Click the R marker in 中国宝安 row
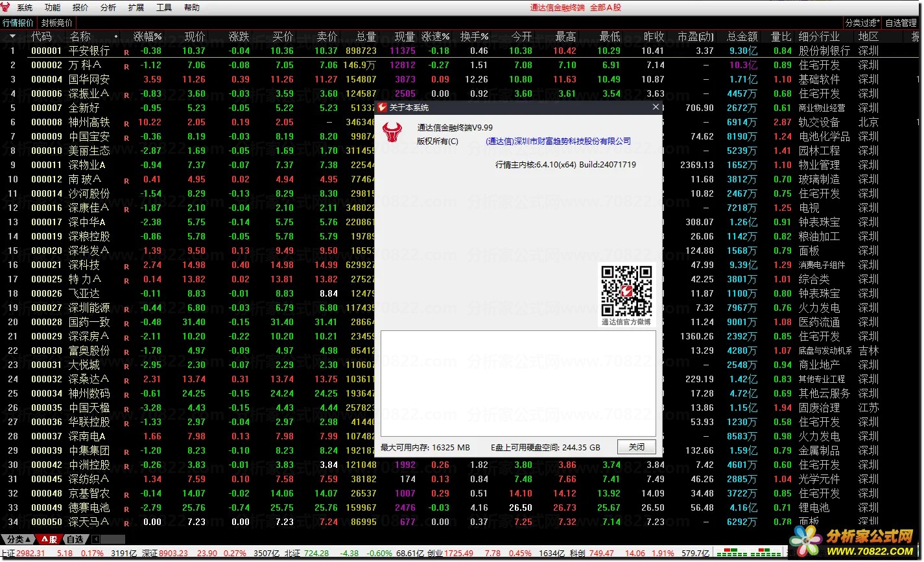 [126, 137]
